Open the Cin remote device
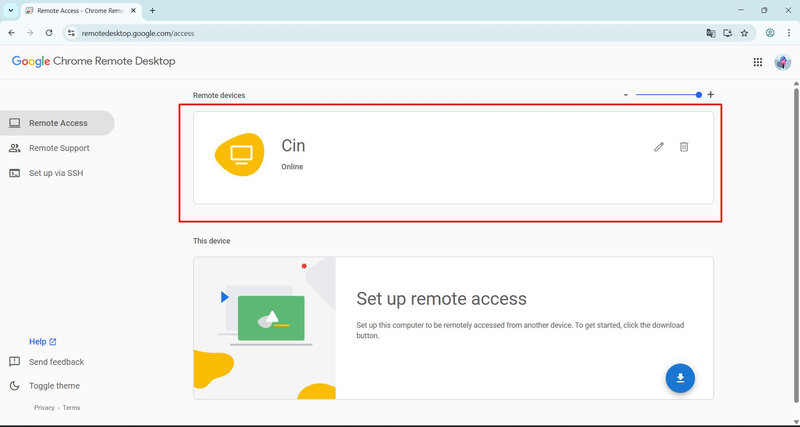This screenshot has height=427, width=800. click(453, 158)
